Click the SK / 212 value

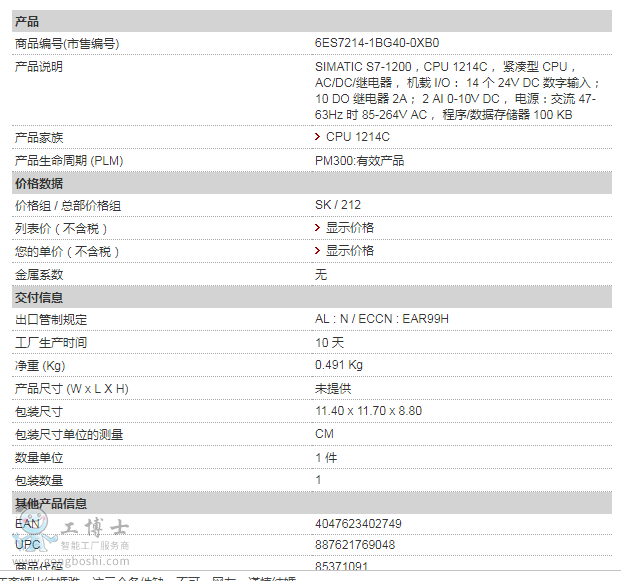[x=338, y=205]
